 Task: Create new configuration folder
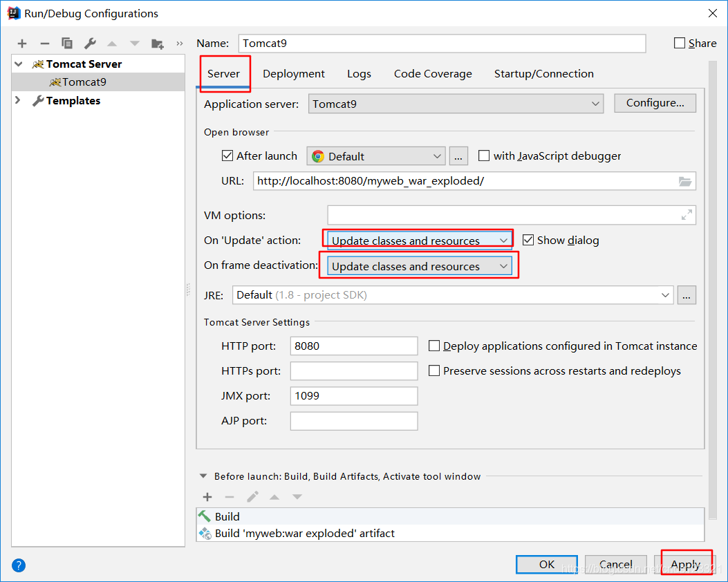[158, 44]
